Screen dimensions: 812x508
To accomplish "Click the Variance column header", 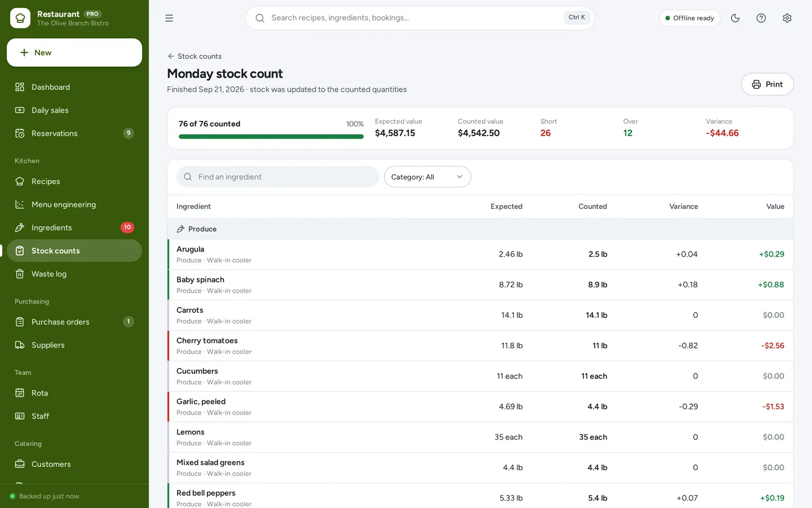I will pos(683,207).
